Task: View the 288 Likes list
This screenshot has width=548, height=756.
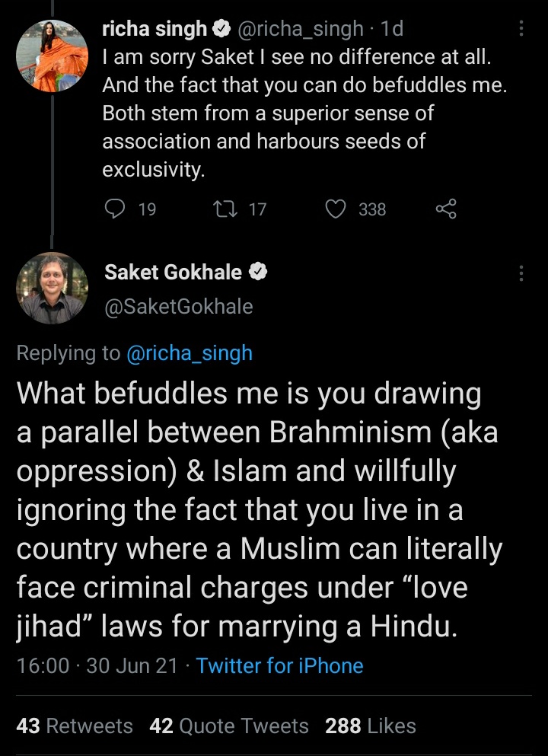Action: click(370, 726)
